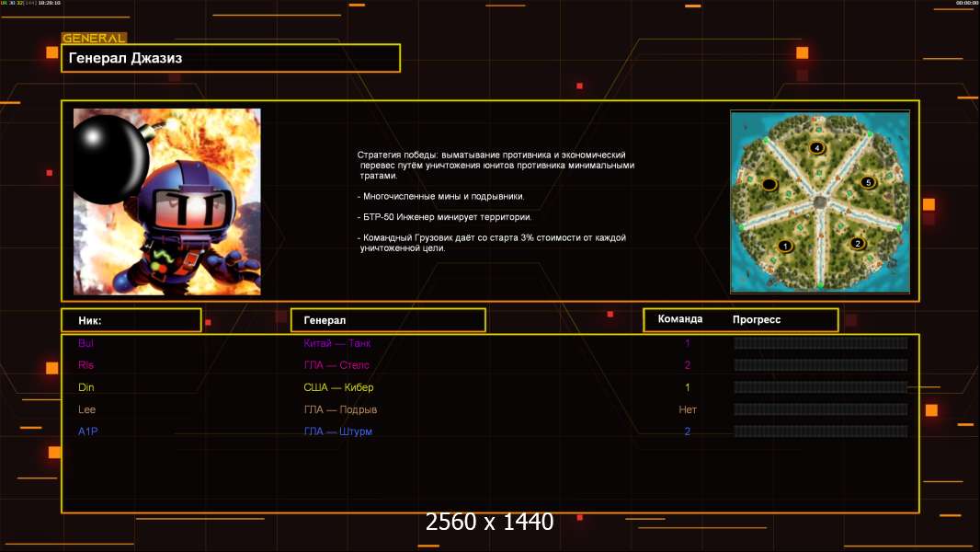This screenshot has width=980, height=552.
Task: Select the США — Кибер general entry
Action: coord(338,387)
